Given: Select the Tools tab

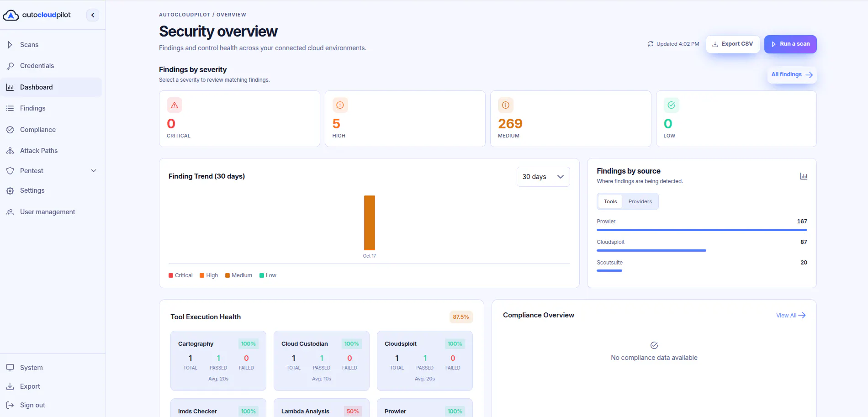Looking at the screenshot, I should click(x=610, y=201).
